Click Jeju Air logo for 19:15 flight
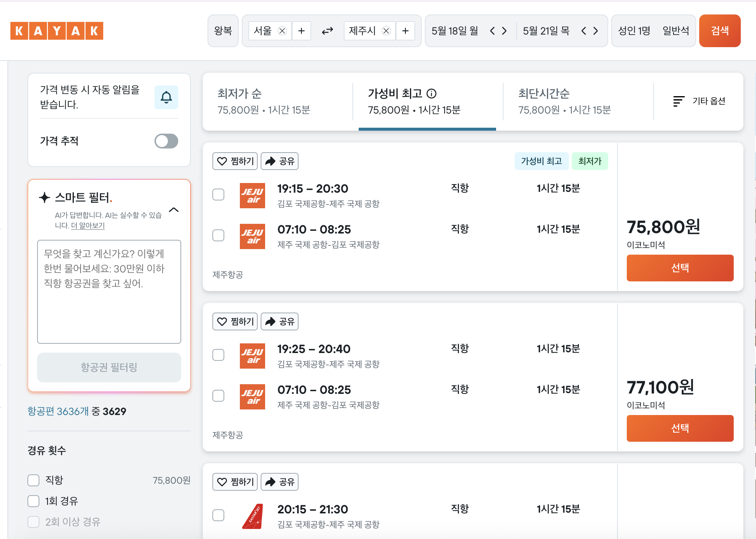Screen dimensions: 756x539 pos(252,196)
